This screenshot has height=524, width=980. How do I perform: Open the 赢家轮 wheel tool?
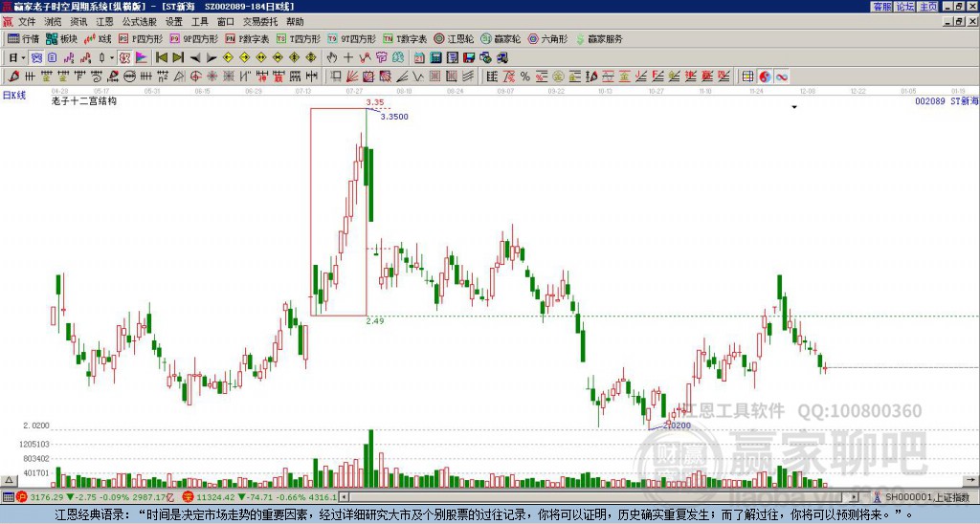(501, 38)
